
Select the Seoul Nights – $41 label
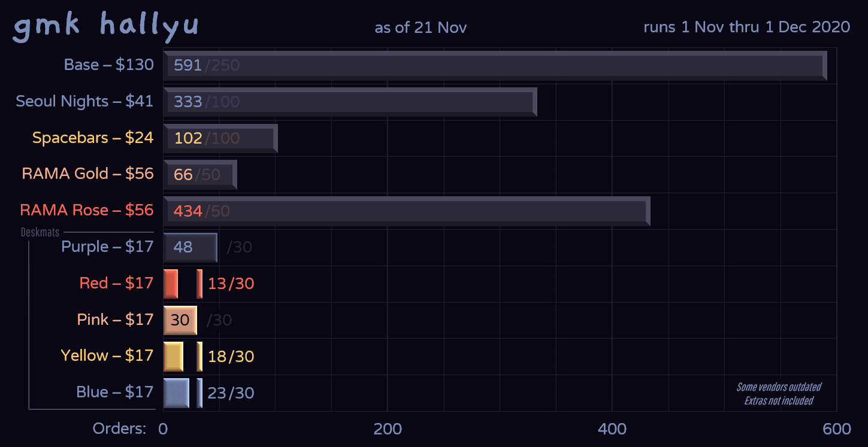(x=84, y=101)
